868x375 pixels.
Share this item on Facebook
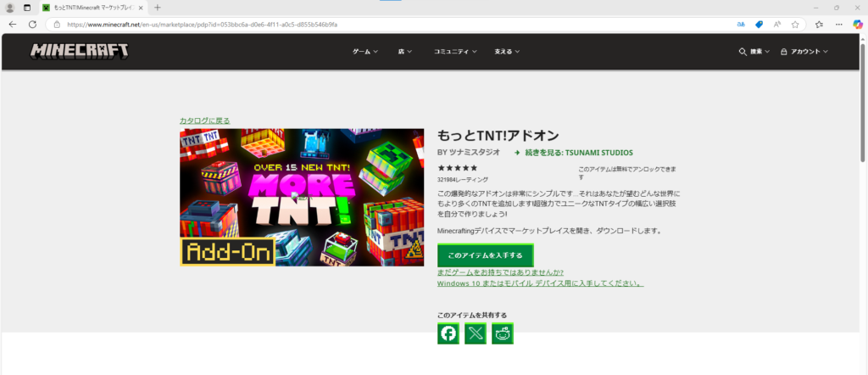[x=448, y=333]
